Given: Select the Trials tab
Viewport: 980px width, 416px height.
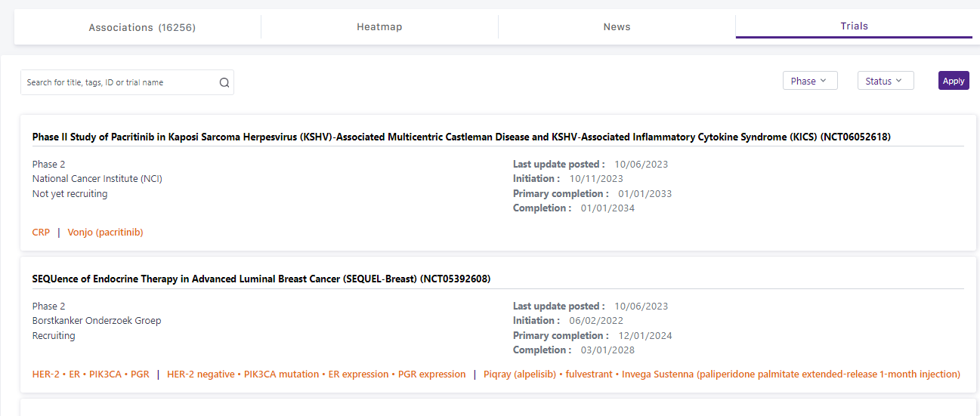Looking at the screenshot, I should tap(854, 26).
